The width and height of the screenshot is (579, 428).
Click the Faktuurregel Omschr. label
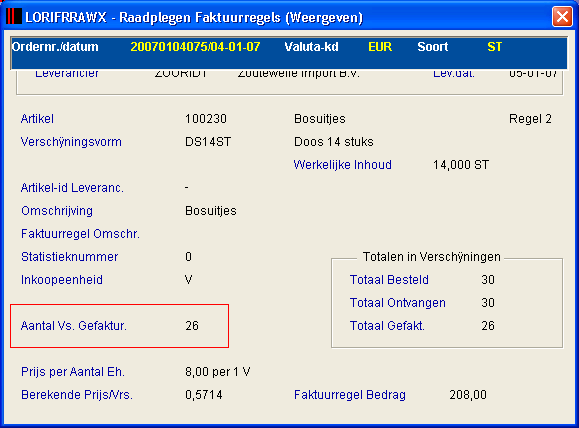(80, 234)
